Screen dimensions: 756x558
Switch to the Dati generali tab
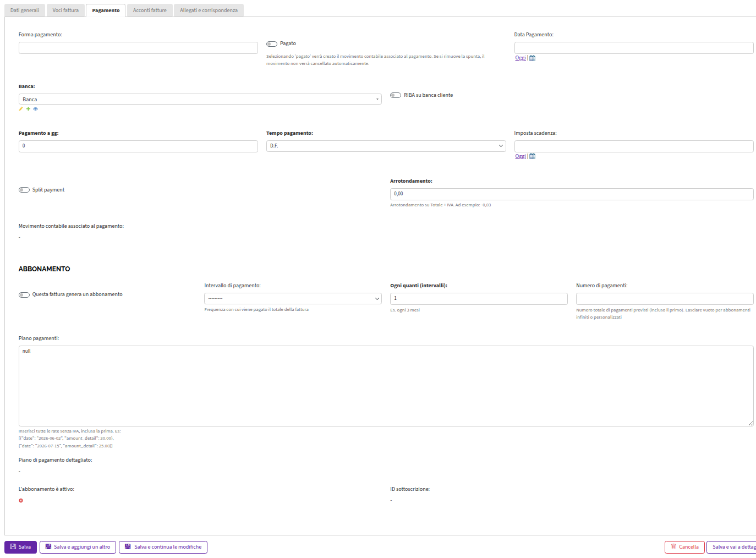25,10
